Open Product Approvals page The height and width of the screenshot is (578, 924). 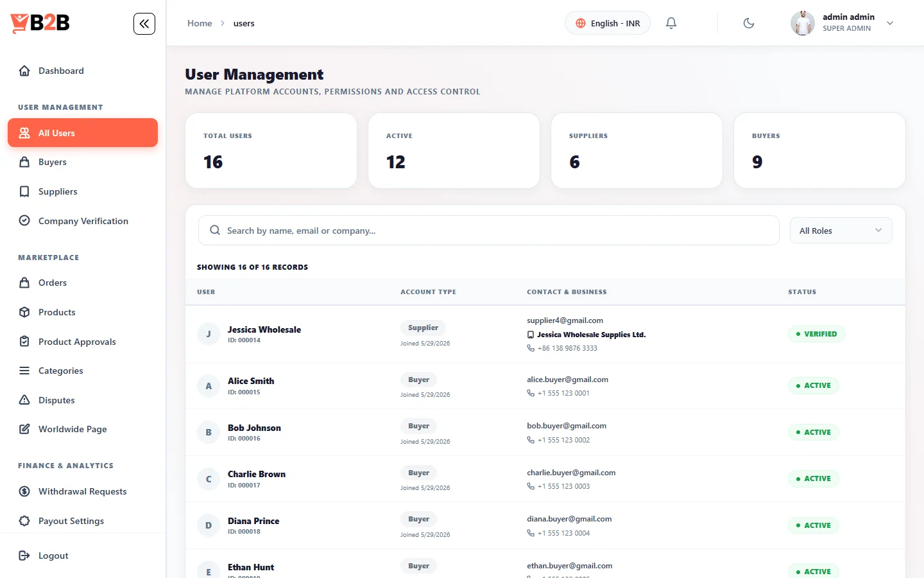[x=83, y=342]
